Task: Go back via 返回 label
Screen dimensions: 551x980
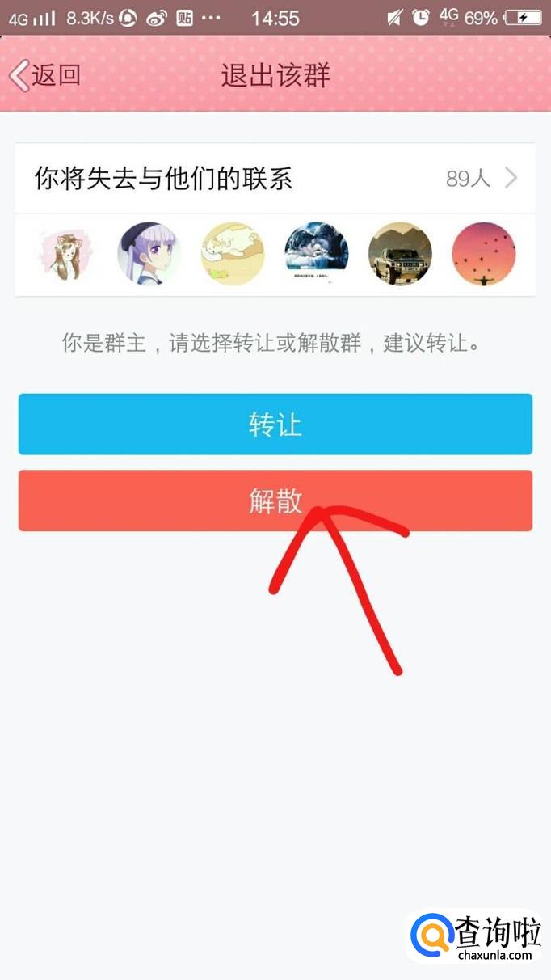Action: click(x=57, y=75)
